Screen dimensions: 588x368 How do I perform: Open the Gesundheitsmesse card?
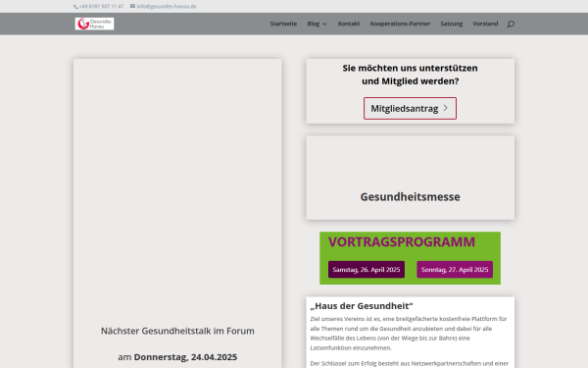411,178
